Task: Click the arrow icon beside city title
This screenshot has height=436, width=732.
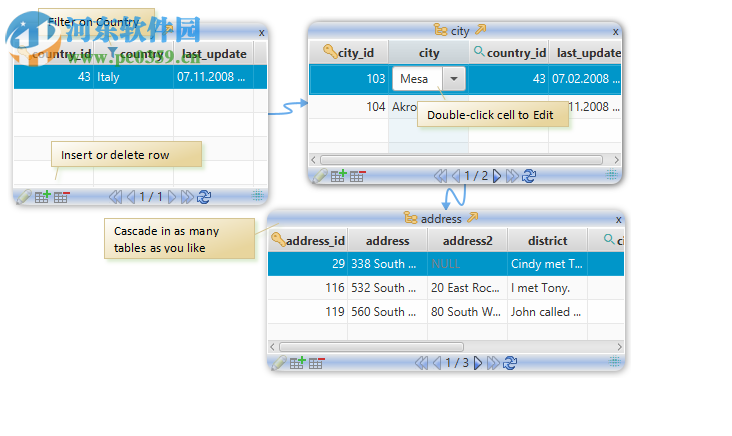Action: (480, 30)
